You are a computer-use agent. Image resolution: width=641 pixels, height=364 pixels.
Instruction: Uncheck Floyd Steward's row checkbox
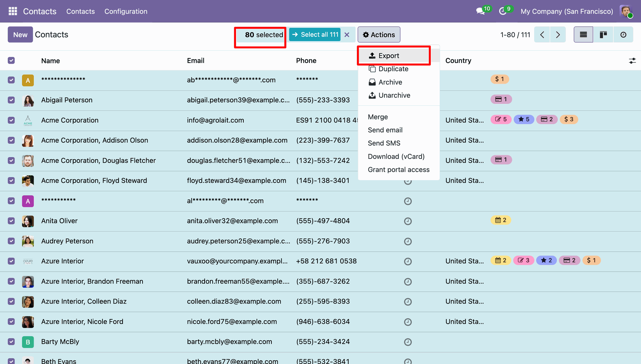[11, 180]
